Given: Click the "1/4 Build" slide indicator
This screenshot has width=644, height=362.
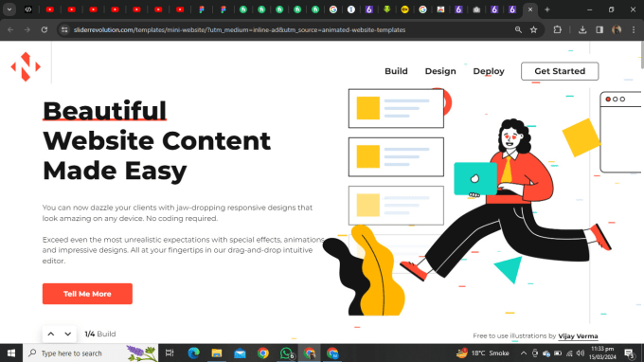Looking at the screenshot, I should click(x=100, y=335).
